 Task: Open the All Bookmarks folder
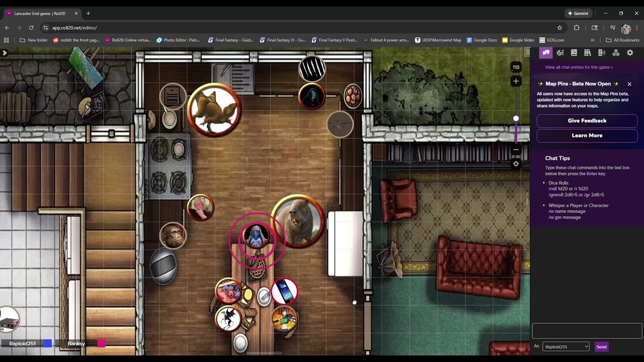(x=622, y=40)
